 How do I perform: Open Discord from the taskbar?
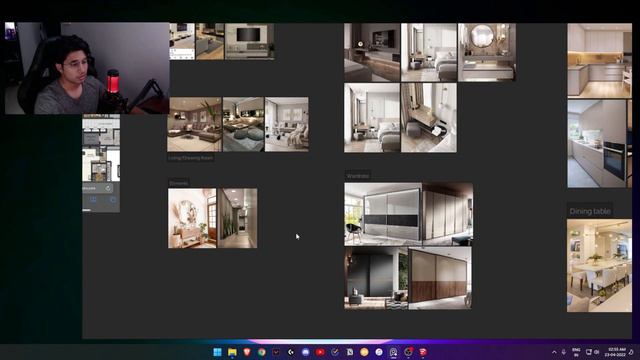tap(305, 352)
